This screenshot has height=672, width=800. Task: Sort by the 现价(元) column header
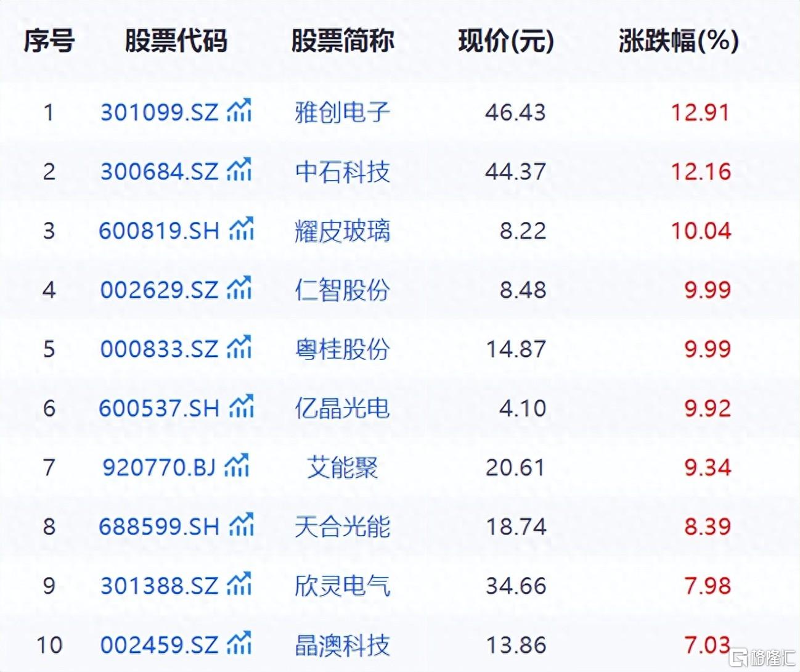click(x=505, y=41)
